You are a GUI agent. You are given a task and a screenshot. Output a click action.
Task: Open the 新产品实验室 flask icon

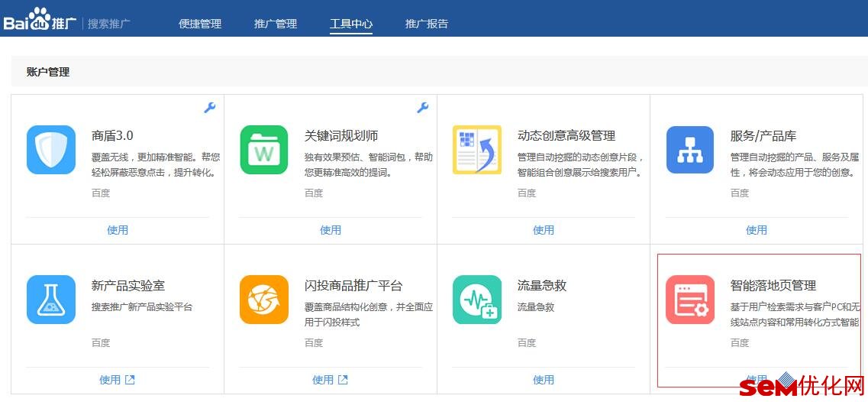pos(51,300)
